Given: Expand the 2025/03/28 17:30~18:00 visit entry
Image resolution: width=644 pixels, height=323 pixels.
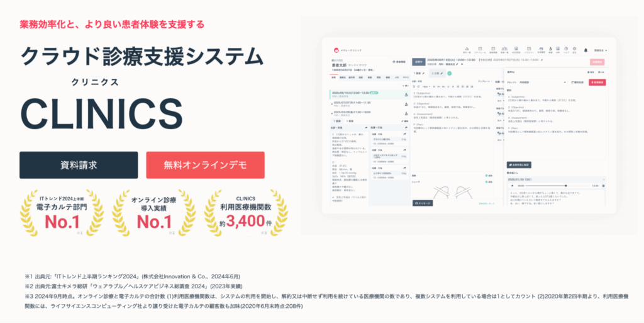Looking at the screenshot, I should coord(370,113).
